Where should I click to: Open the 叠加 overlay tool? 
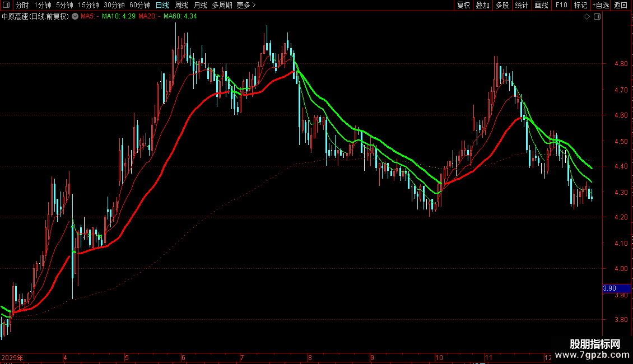click(x=482, y=5)
